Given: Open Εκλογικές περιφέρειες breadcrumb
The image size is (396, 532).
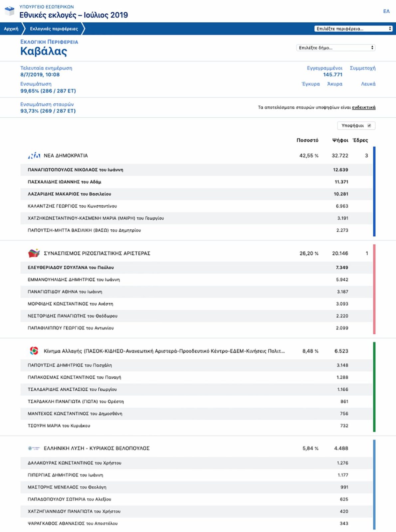Looking at the screenshot, I should coord(54,29).
